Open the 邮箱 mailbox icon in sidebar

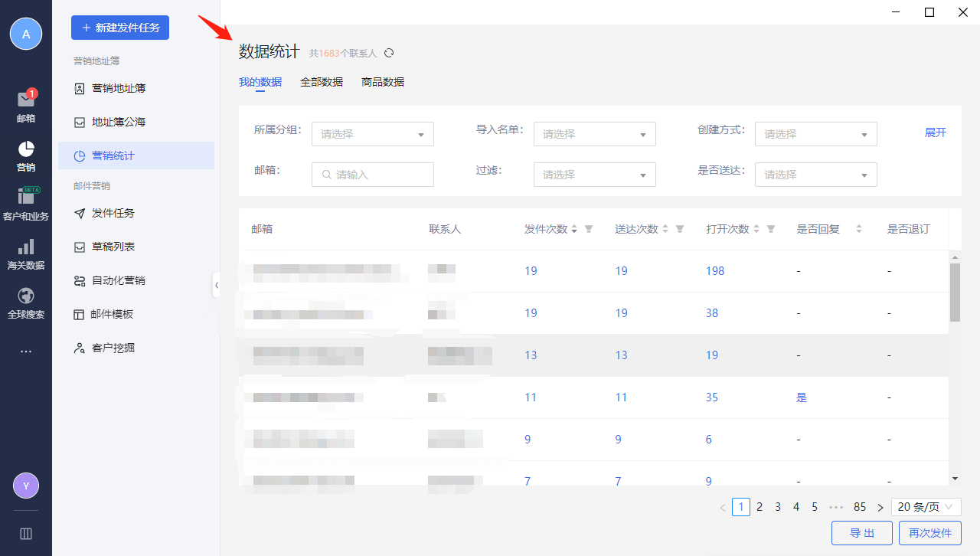(25, 100)
